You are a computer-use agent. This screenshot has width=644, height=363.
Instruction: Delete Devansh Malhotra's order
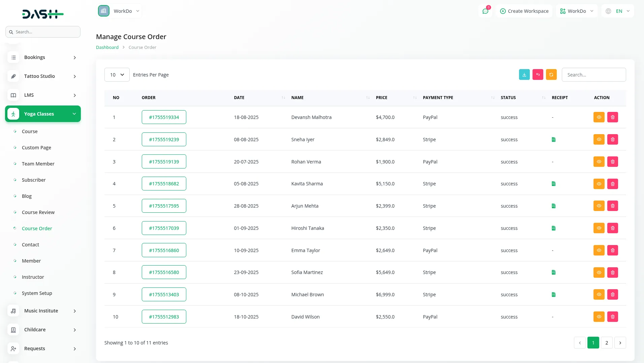pyautogui.click(x=612, y=117)
